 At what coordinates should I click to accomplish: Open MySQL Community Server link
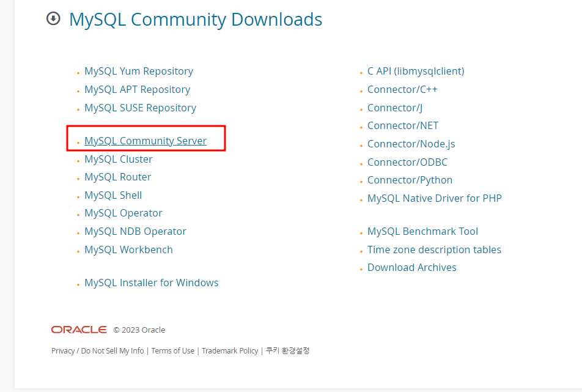click(145, 141)
